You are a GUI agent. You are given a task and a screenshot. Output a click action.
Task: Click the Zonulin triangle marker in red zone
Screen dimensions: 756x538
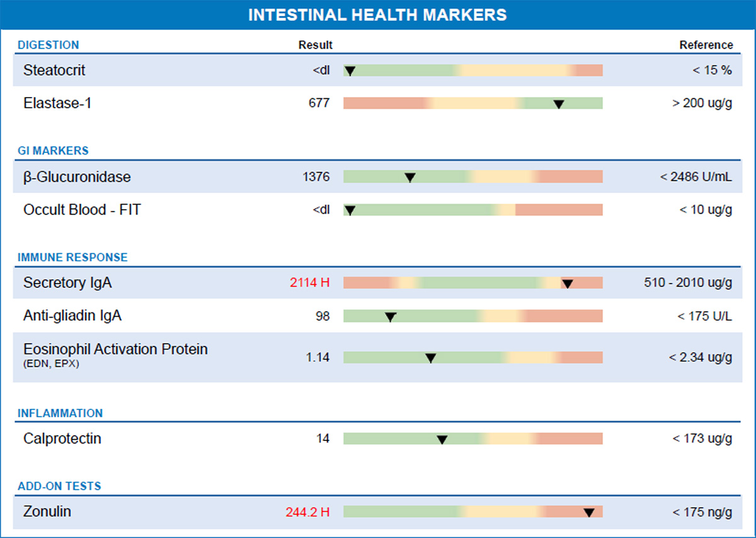pos(589,512)
